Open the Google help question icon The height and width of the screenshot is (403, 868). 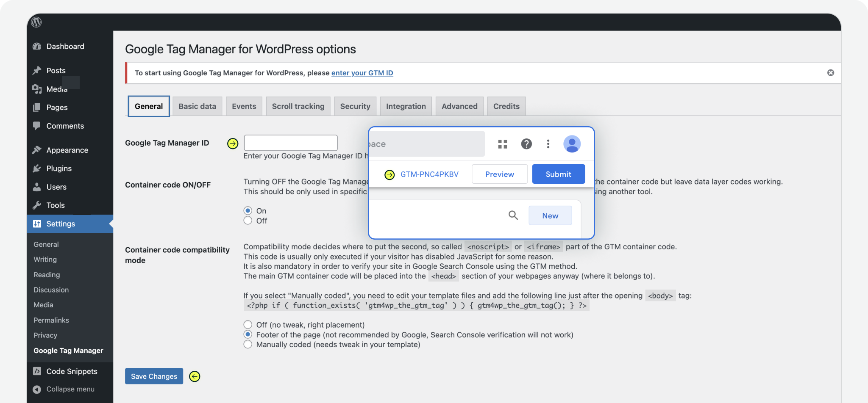coord(526,144)
